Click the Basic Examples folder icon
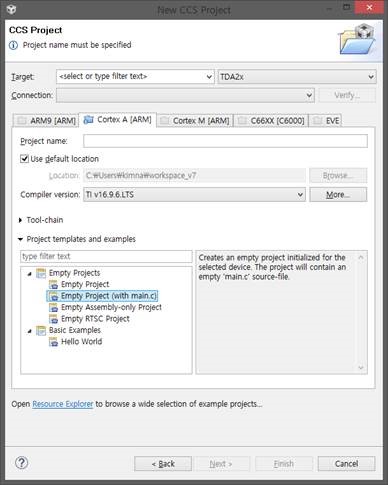 coord(41,330)
